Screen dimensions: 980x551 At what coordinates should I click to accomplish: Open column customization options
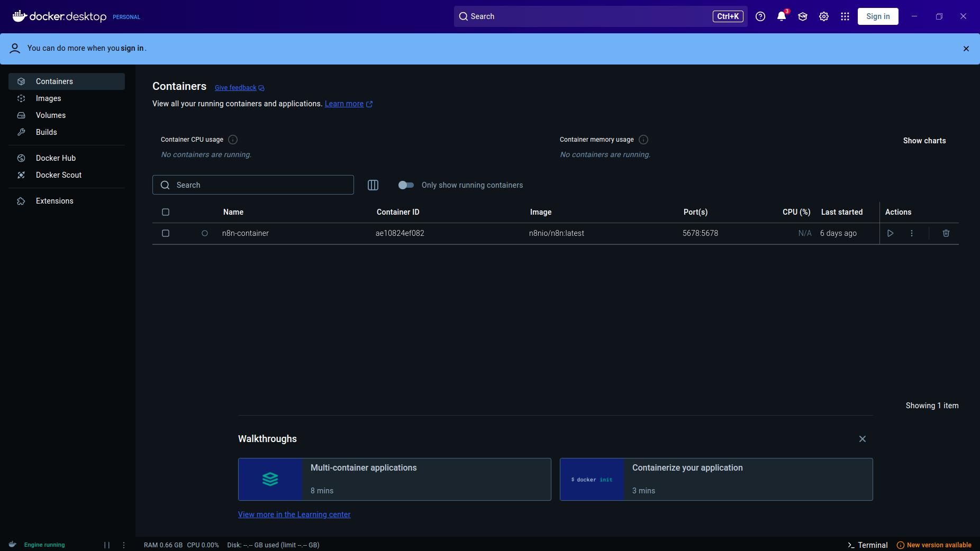(x=373, y=185)
